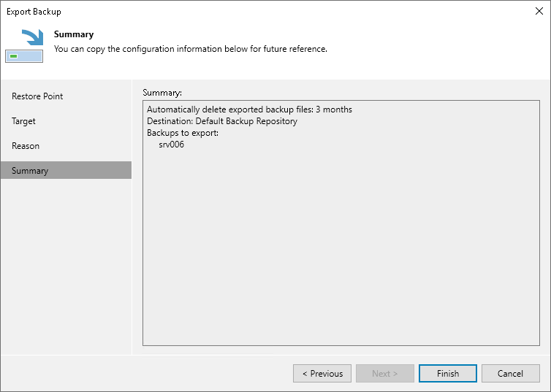The image size is (551, 392).
Task: Click the Export Backup title bar text
Action: (x=34, y=12)
